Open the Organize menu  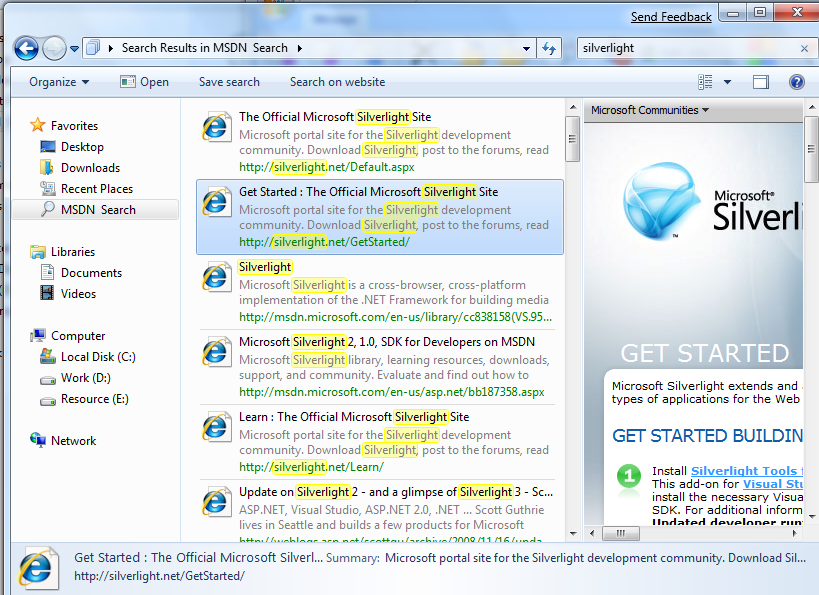coord(59,82)
